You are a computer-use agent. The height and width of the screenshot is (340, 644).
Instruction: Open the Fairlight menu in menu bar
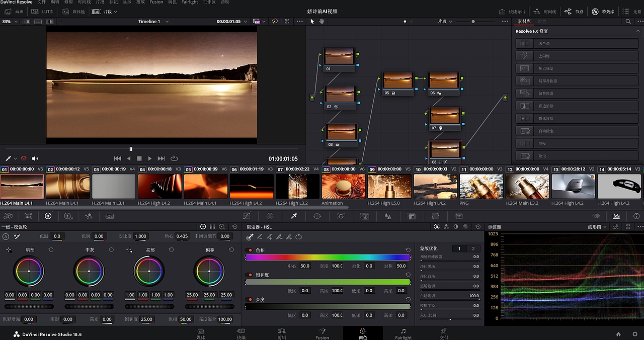(x=190, y=2)
